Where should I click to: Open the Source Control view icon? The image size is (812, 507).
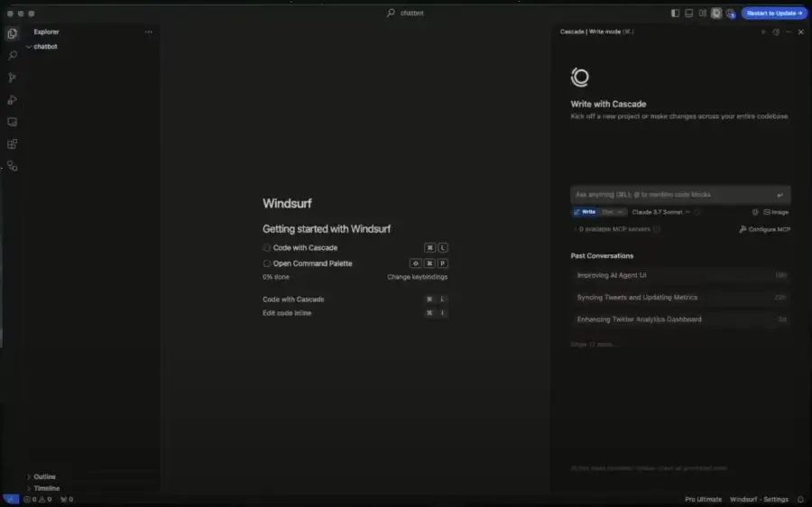pyautogui.click(x=13, y=78)
